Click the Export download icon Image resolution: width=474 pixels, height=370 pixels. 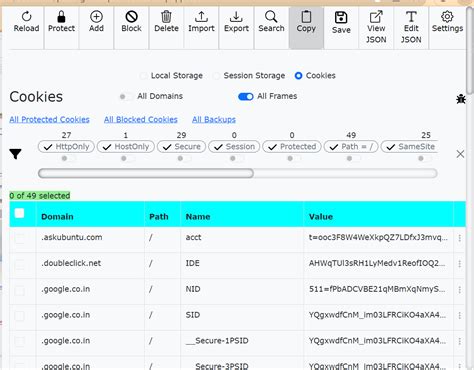click(x=236, y=16)
